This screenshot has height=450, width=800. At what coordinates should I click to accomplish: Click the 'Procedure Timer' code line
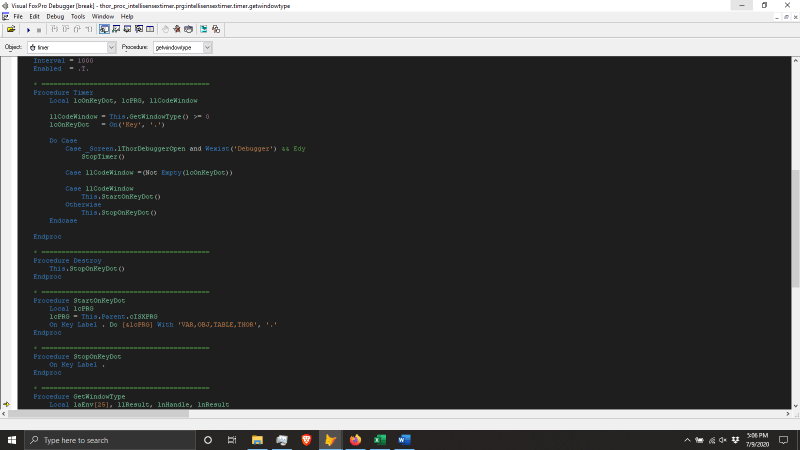(63, 93)
